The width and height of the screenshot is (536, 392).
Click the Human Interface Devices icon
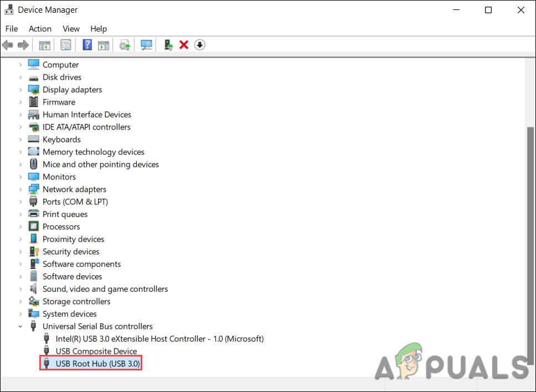[x=33, y=115]
